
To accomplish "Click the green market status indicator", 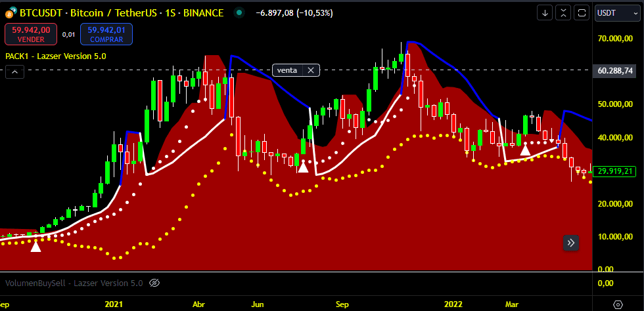I will [x=239, y=12].
